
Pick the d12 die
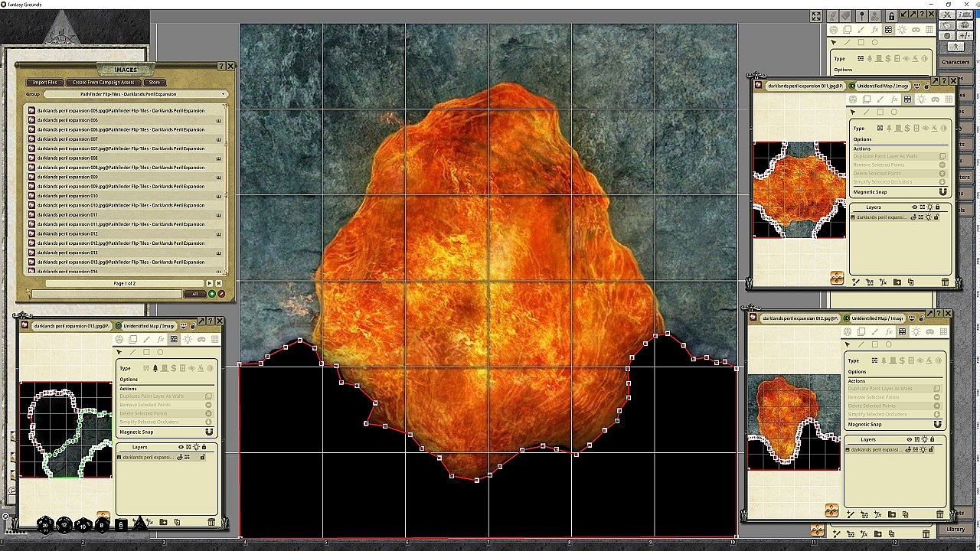64,525
